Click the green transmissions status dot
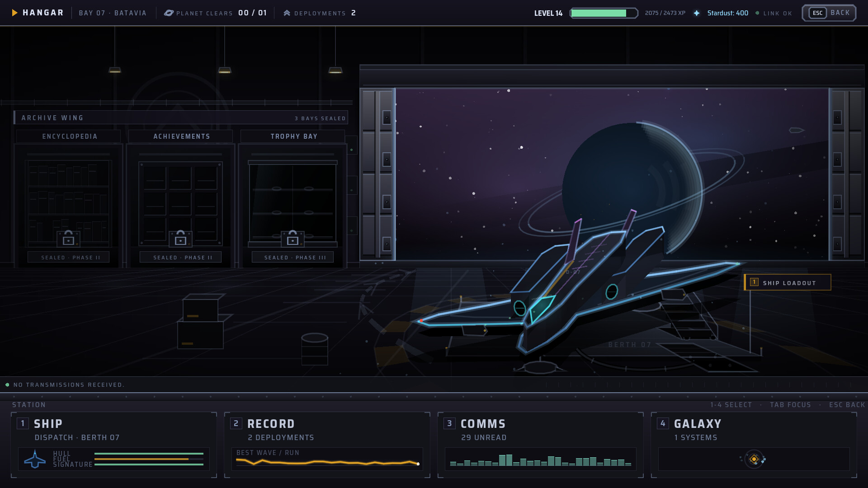Screen dimensions: 868x488 click(7, 385)
